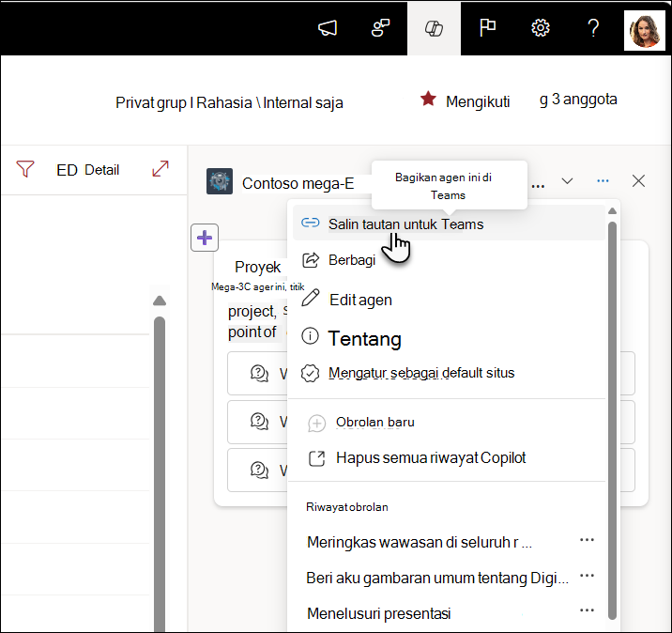Open the megaphone announcements icon
The height and width of the screenshot is (633, 672).
[328, 28]
